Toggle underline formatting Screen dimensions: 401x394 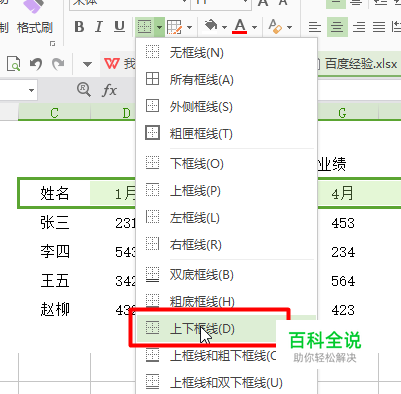(x=119, y=27)
